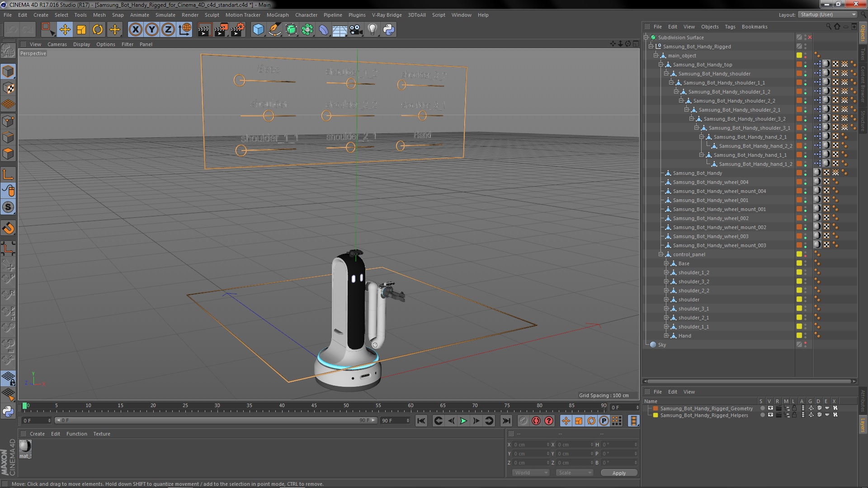868x488 pixels.
Task: Toggle Scale keyframe recording icon
Action: tap(579, 421)
